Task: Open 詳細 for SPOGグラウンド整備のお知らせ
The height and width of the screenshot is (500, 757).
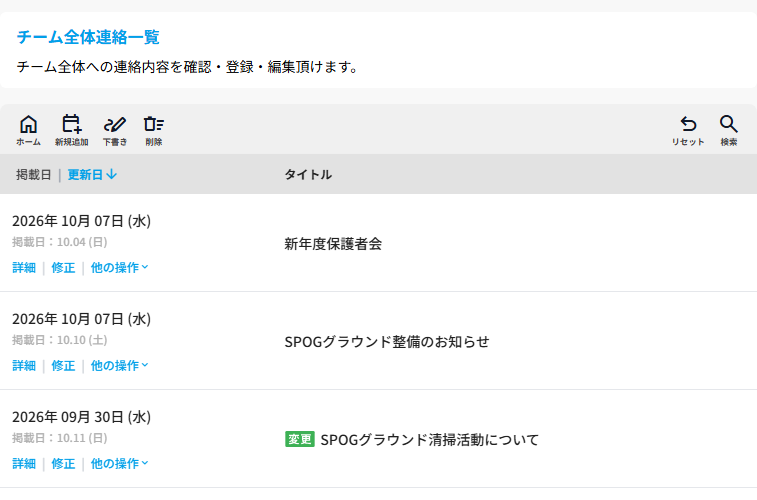Action: point(24,365)
